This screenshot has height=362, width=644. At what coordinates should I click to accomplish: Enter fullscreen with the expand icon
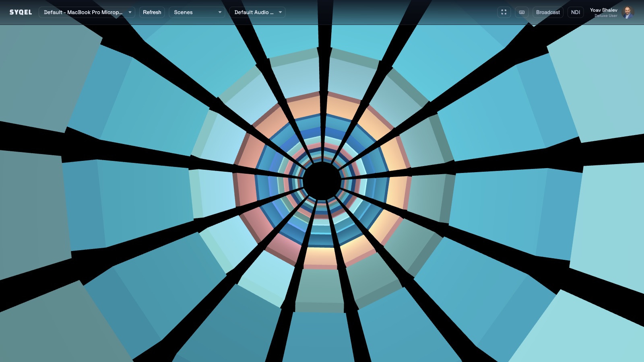pos(504,12)
